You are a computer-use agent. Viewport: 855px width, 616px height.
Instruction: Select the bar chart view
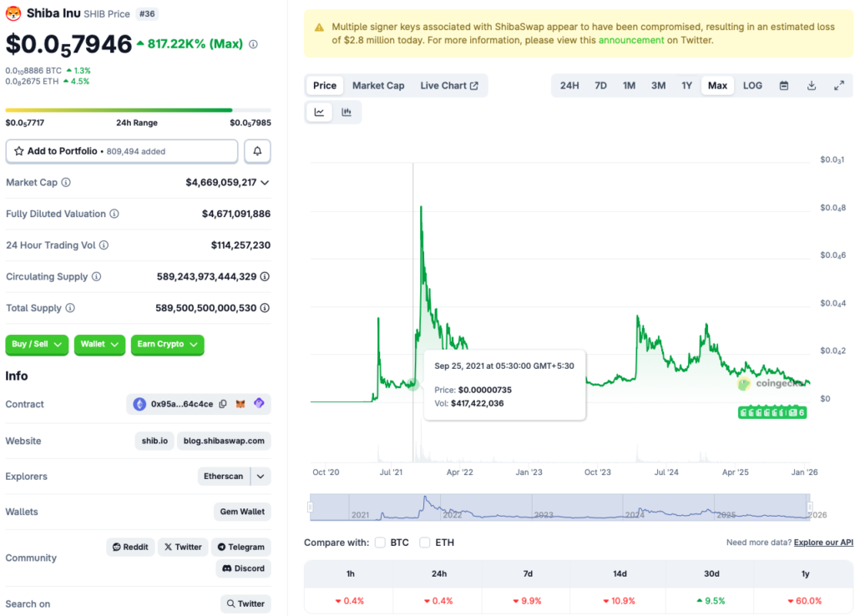click(x=346, y=112)
